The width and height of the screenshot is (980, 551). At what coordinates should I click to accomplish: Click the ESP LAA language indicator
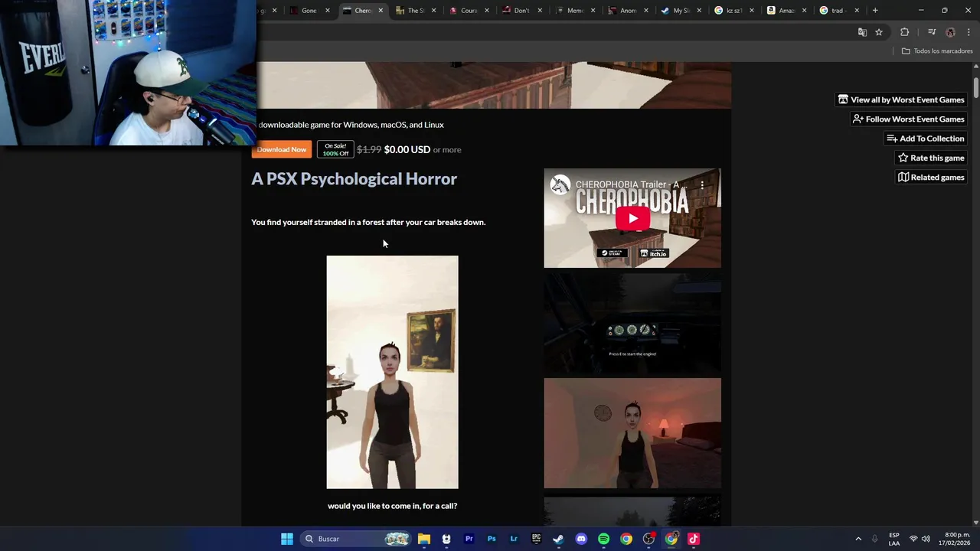point(894,539)
